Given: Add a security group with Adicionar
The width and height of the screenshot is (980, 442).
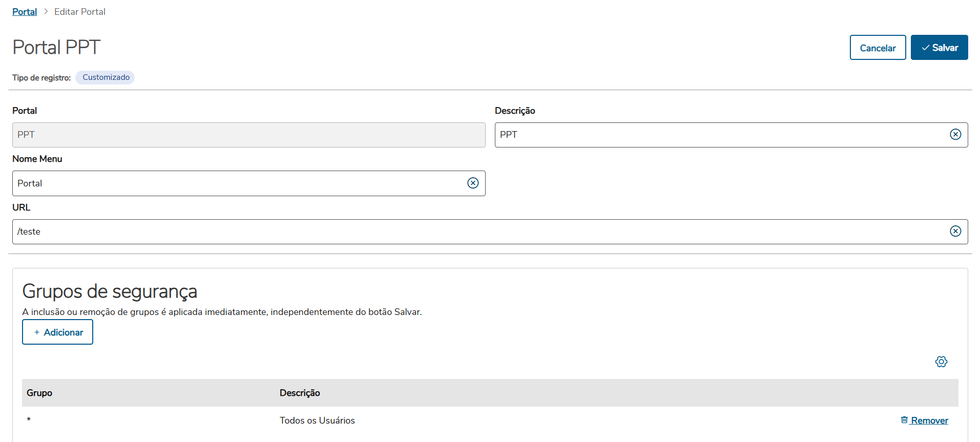Looking at the screenshot, I should (57, 332).
